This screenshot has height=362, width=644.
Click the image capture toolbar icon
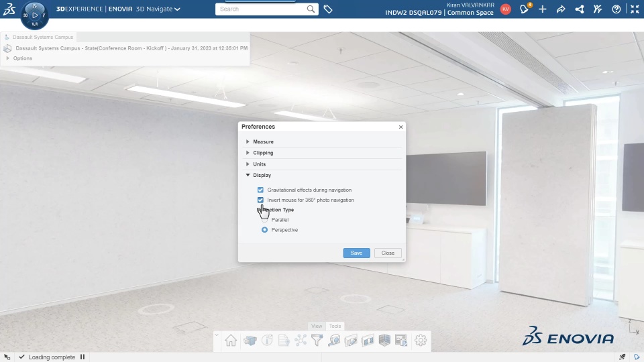click(401, 341)
